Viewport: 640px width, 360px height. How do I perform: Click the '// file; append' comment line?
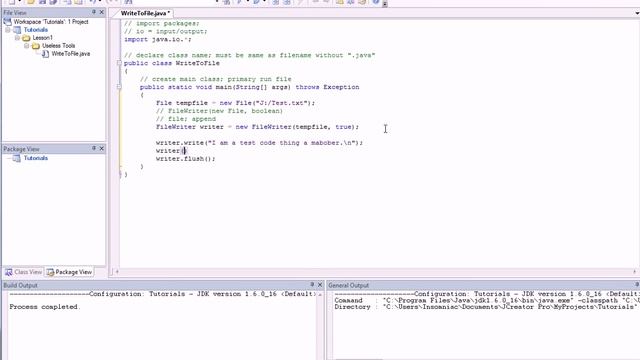point(186,119)
